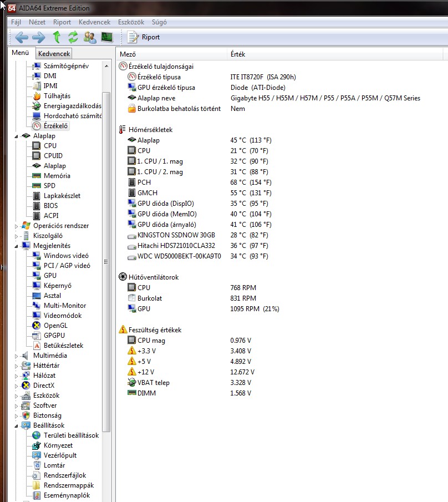Viewport: 448px width, 502px height.
Task: Click the Refresh toolbar icon
Action: pos(73,37)
